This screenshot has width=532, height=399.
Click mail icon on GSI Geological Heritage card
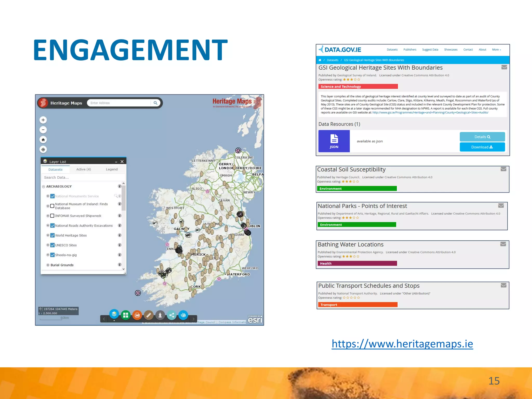[x=504, y=67]
